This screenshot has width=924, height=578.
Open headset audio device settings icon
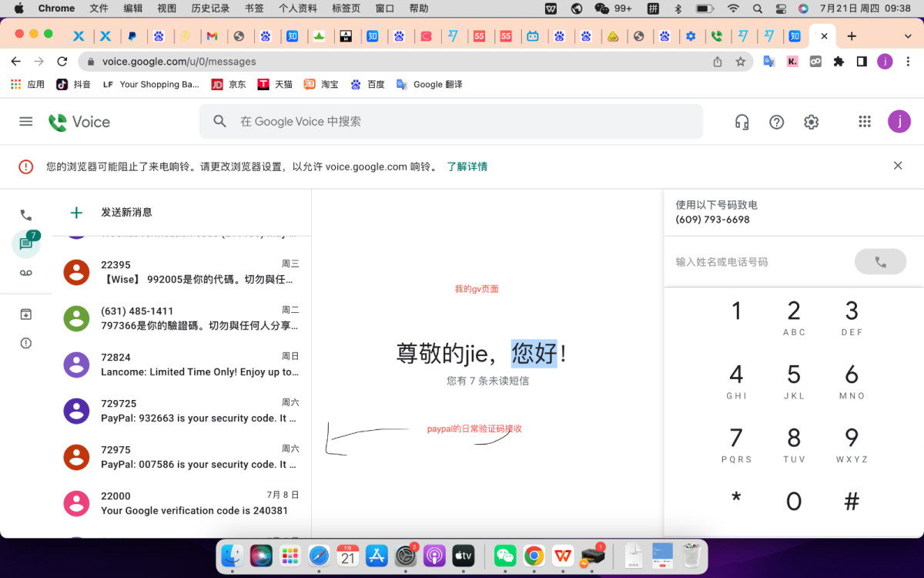tap(741, 121)
